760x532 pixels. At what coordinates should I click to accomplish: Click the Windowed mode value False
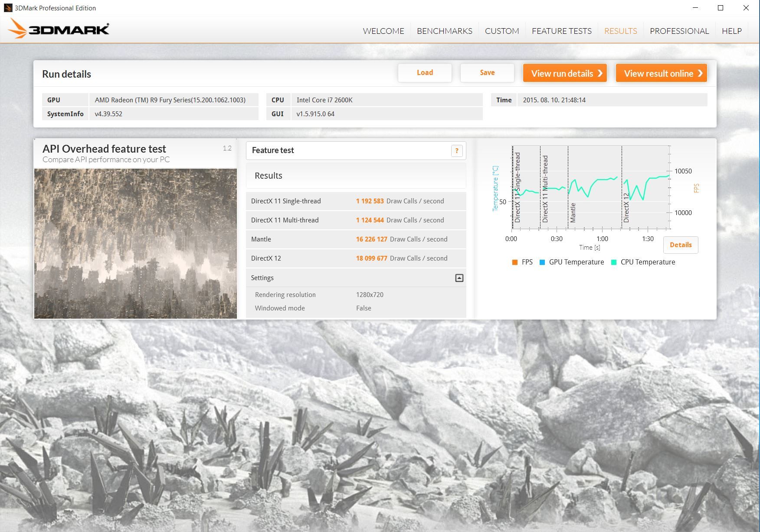[364, 308]
